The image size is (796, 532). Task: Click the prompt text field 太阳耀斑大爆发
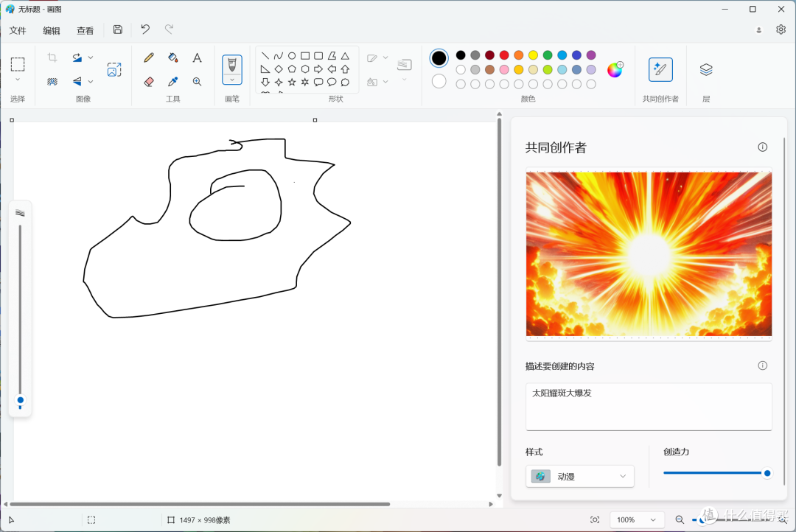tap(649, 407)
